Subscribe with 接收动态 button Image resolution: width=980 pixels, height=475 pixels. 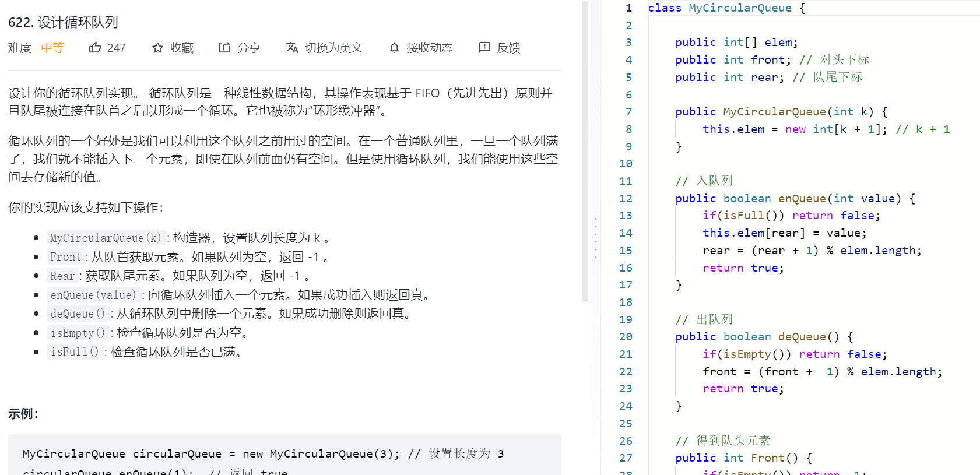coord(430,48)
